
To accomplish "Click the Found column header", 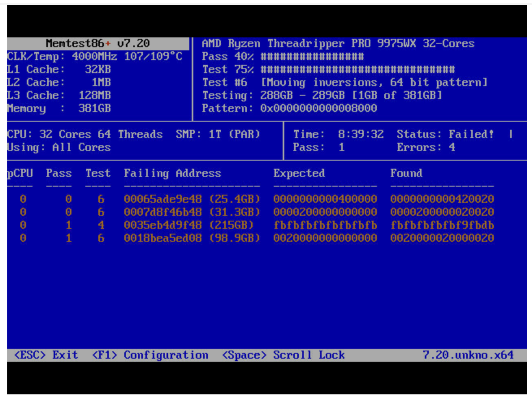I will pyautogui.click(x=406, y=173).
